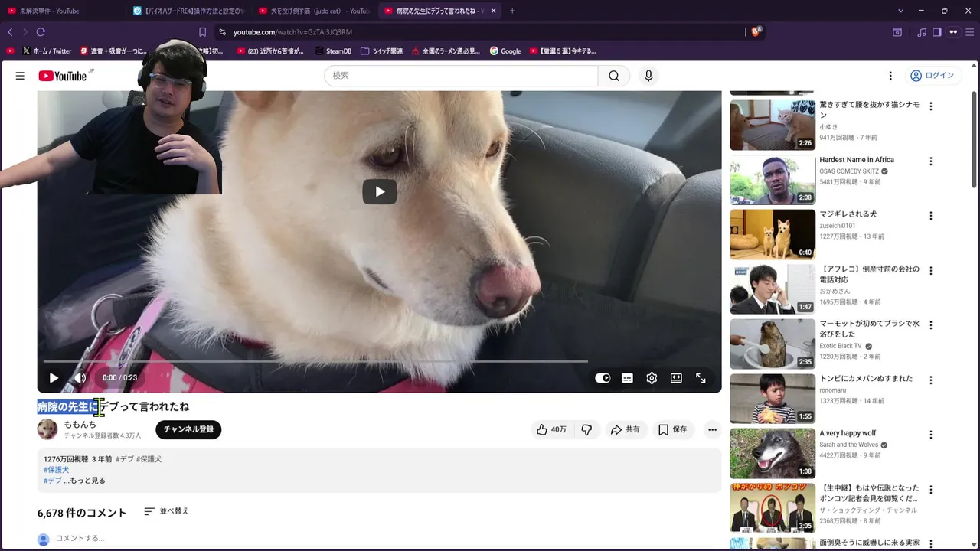Open the comment sort 並べ替え dropdown
This screenshot has height=551, width=980.
[166, 511]
